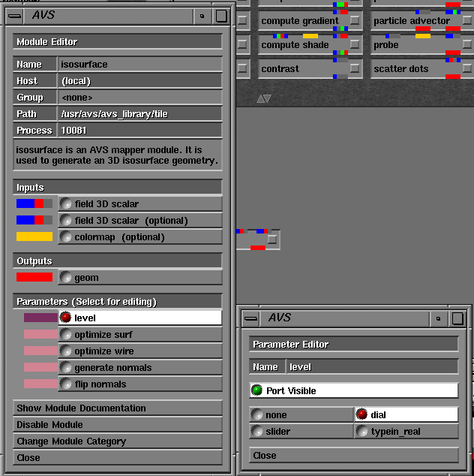This screenshot has height=476, width=474.
Task: Click Show Module Documentation button
Action: click(118, 408)
